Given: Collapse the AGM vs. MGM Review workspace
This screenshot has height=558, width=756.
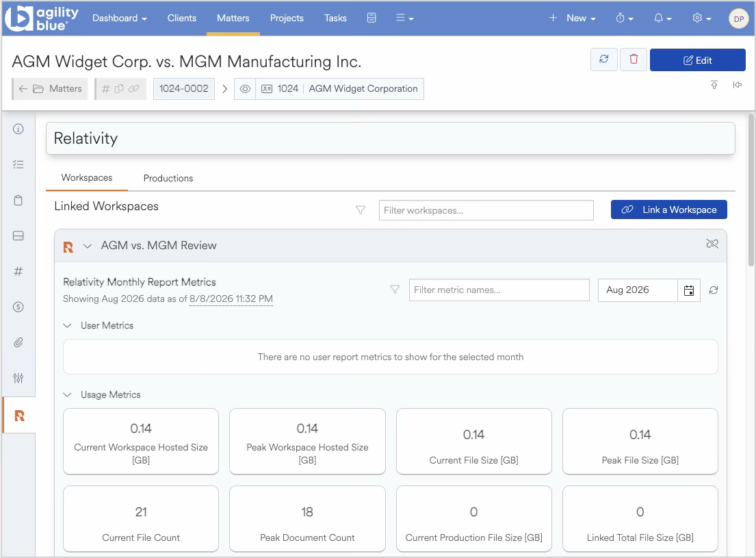Looking at the screenshot, I should pos(88,246).
